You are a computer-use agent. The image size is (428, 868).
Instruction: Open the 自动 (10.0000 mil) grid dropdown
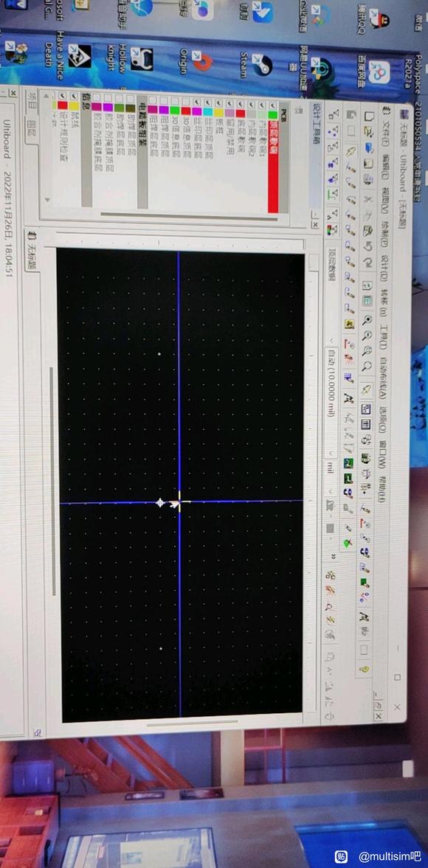331,393
